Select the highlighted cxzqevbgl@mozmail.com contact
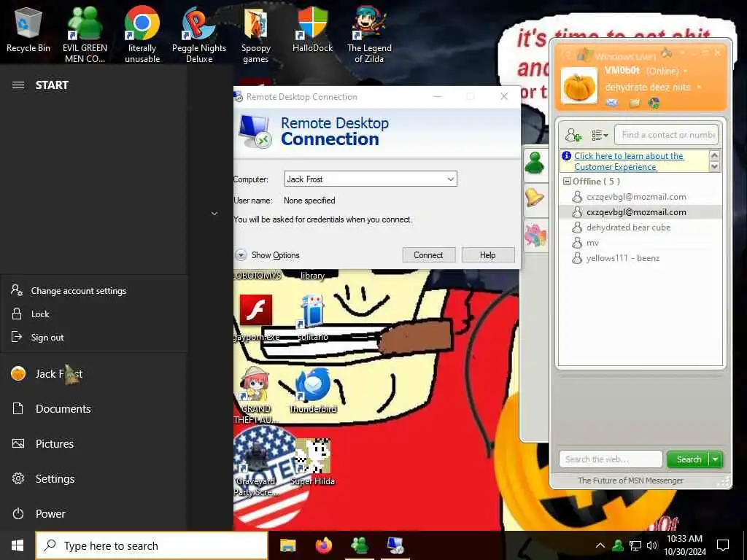Viewport: 747px width, 560px height. pos(640,212)
